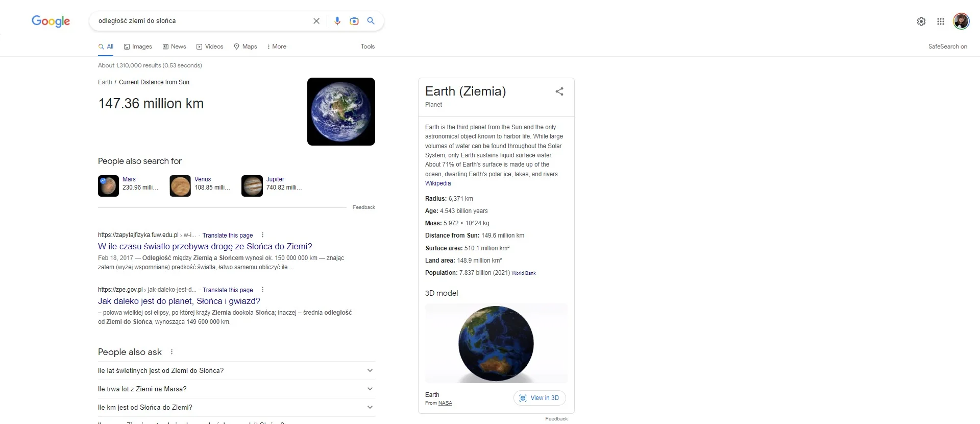980x424 pixels.
Task: Click the 147.36 million km answer
Action: [x=151, y=104]
